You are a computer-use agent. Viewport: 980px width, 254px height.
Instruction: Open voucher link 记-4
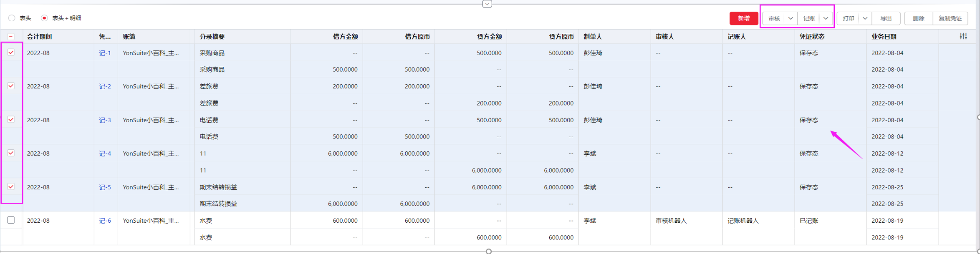coord(105,153)
